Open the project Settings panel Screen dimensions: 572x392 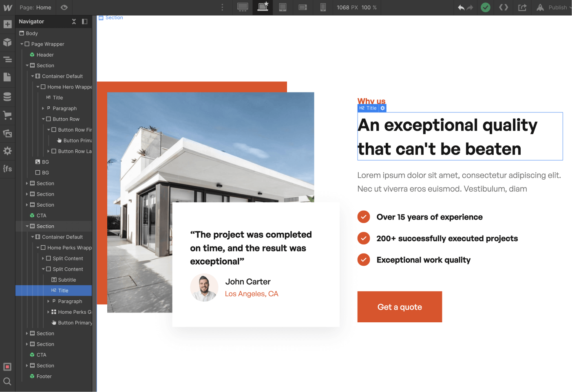pos(7,151)
